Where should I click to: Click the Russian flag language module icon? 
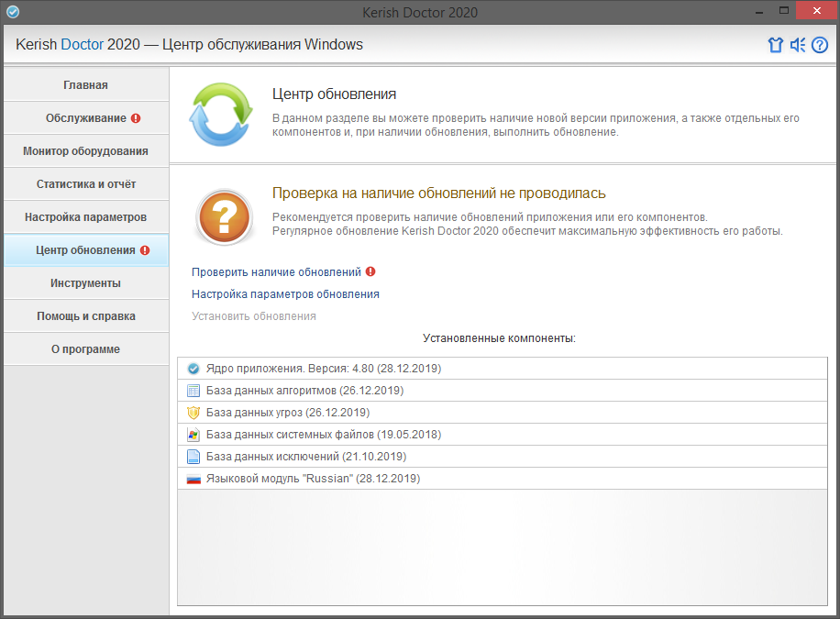193,479
